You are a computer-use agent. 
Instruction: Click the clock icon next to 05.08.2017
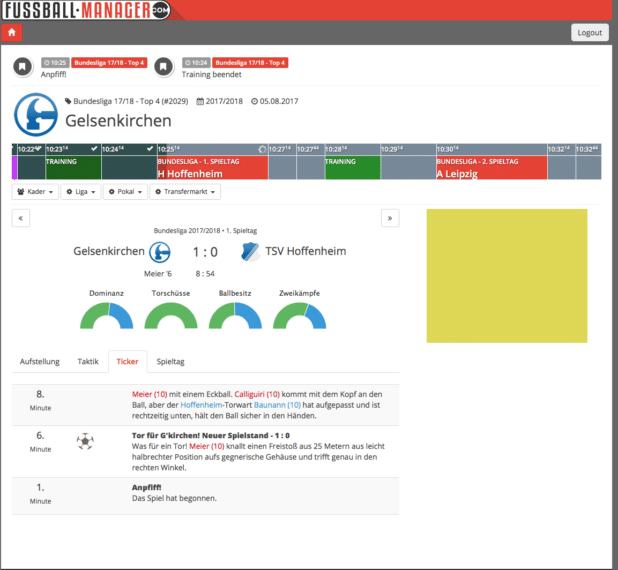pos(254,101)
